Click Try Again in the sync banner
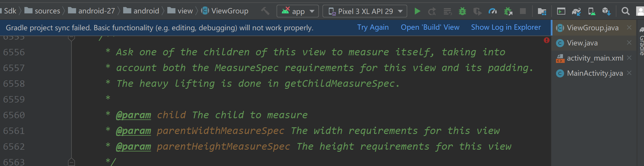644x166 pixels. point(373,27)
